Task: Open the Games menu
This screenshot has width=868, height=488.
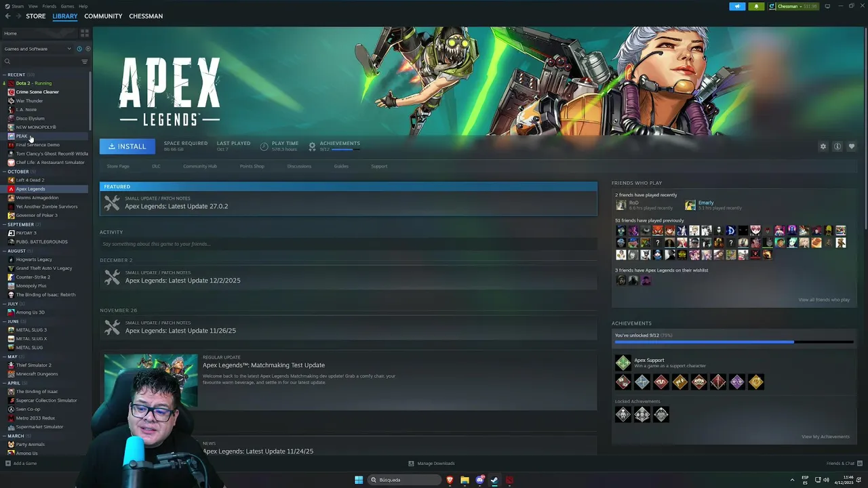Action: (x=67, y=6)
